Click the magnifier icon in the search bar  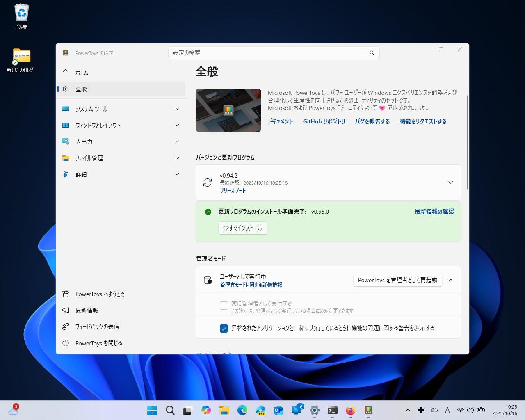tap(372, 52)
